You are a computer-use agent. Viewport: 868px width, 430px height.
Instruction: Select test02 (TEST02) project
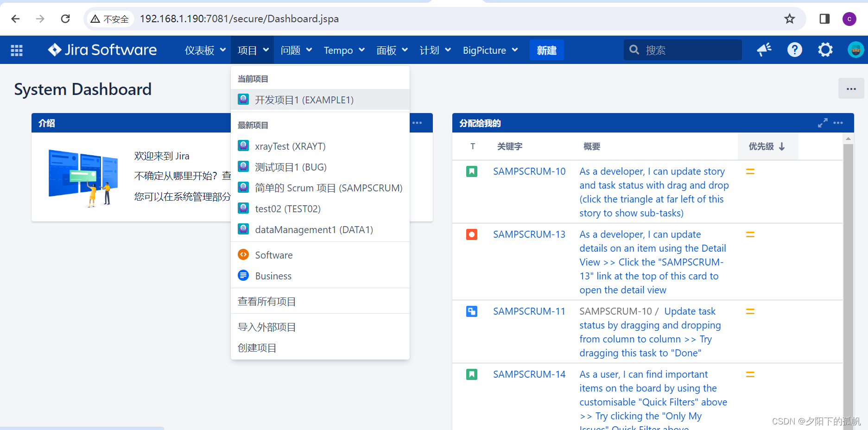[x=320, y=209]
